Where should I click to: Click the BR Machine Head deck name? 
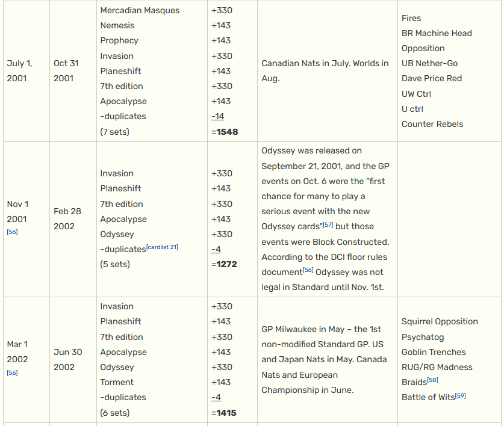(437, 33)
